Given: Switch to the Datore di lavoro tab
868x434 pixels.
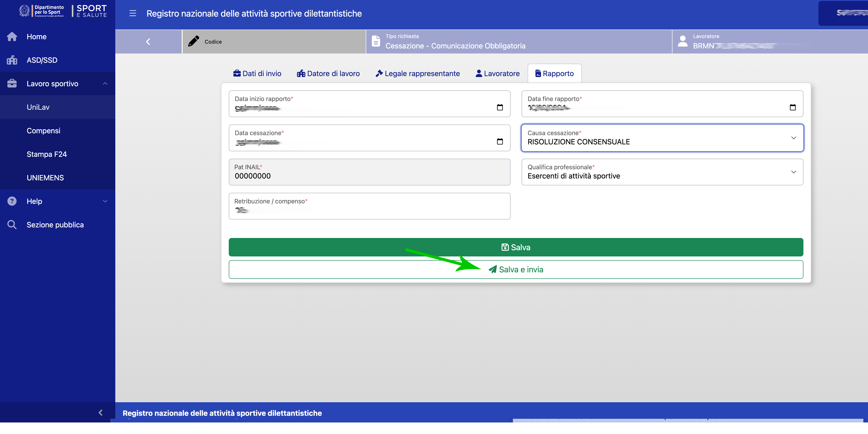Looking at the screenshot, I should (328, 74).
